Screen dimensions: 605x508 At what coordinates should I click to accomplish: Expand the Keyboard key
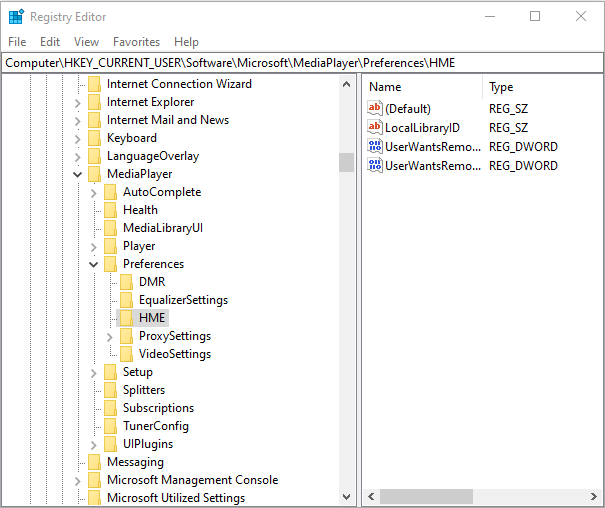[x=78, y=138]
